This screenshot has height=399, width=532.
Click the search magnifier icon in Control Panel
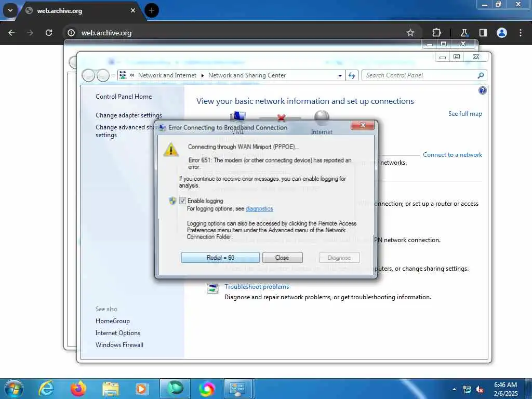(481, 75)
